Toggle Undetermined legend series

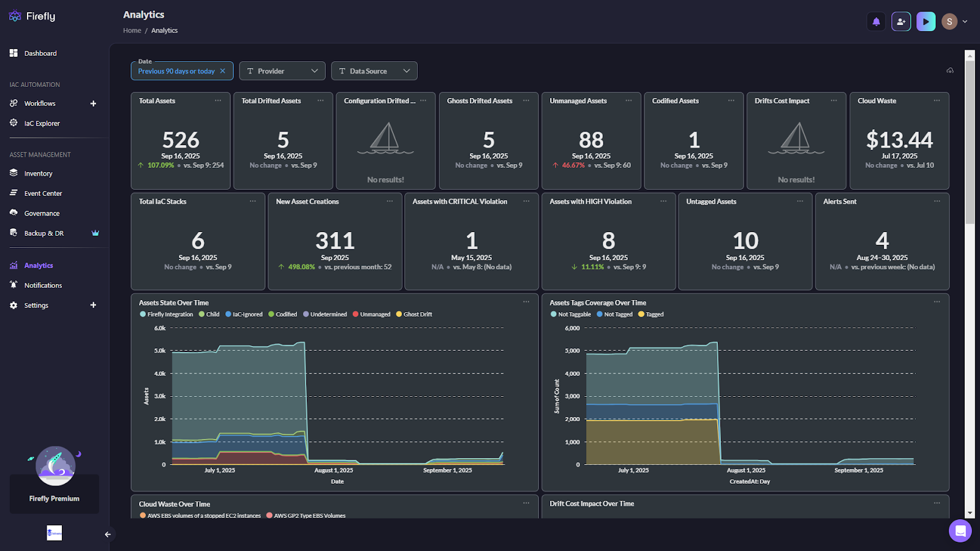(x=325, y=315)
